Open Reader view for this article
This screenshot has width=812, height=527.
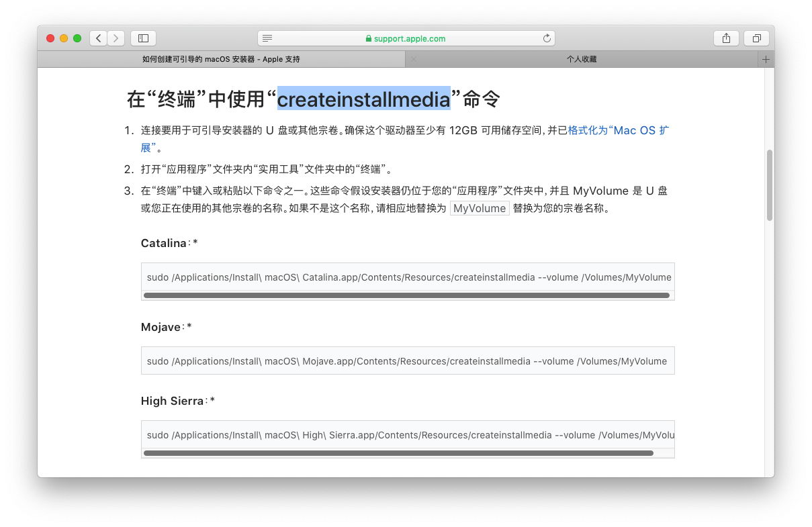pos(267,38)
